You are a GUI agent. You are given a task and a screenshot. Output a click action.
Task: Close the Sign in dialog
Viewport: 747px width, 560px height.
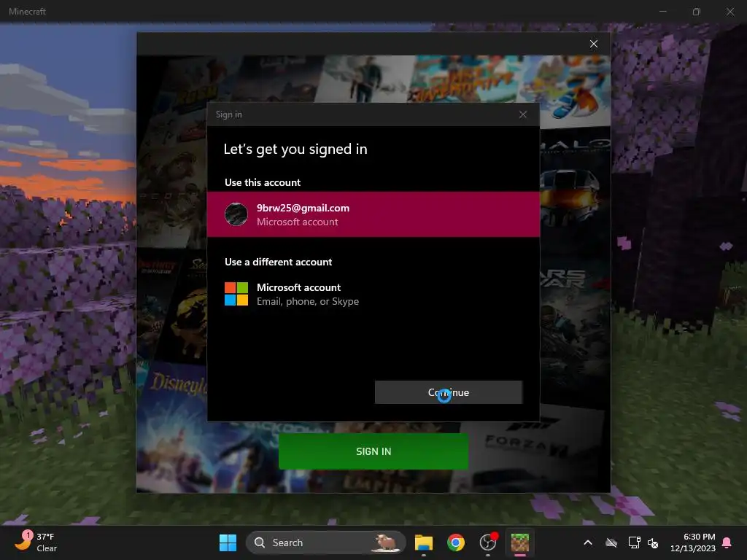click(x=522, y=114)
